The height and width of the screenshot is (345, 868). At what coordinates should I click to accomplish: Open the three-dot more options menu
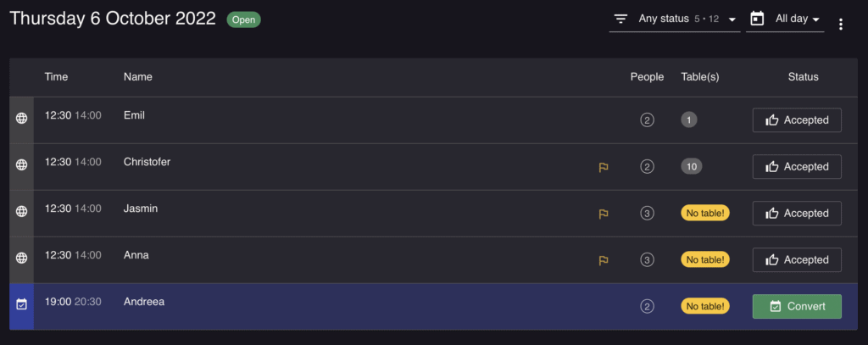(x=841, y=24)
